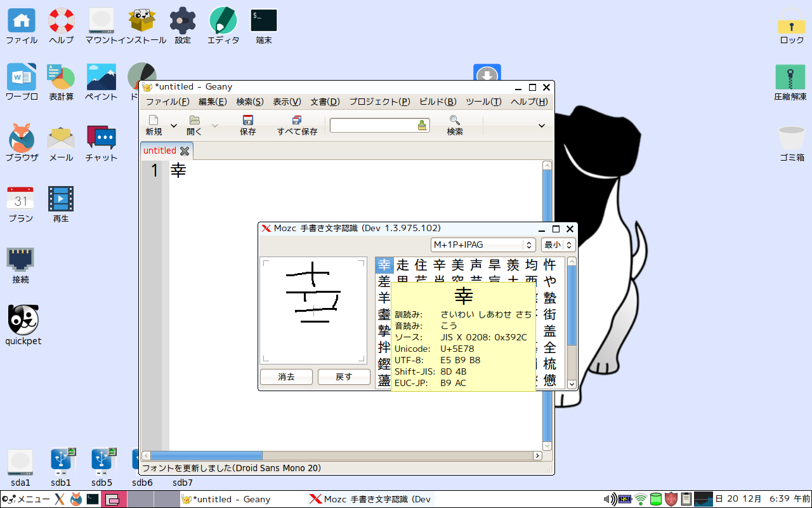Open the 編集(E) menu
The image size is (812, 508).
tap(213, 102)
